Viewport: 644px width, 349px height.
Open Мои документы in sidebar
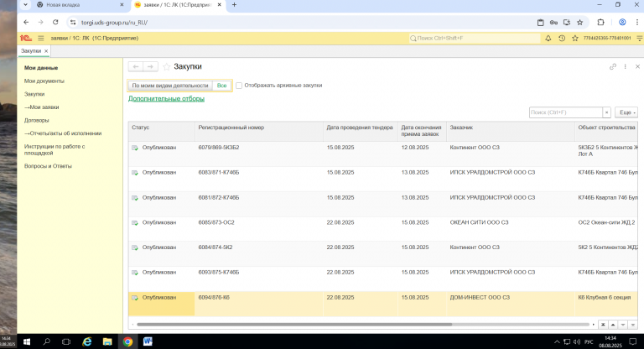coord(44,81)
